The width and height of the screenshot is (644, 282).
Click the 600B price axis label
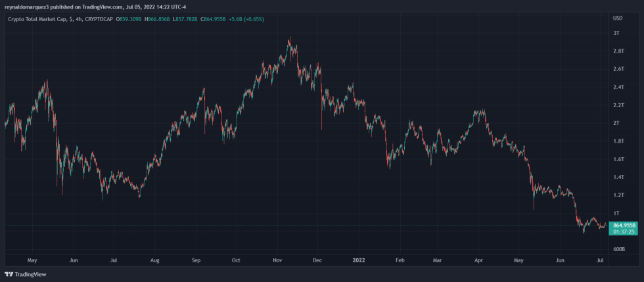pos(619,250)
